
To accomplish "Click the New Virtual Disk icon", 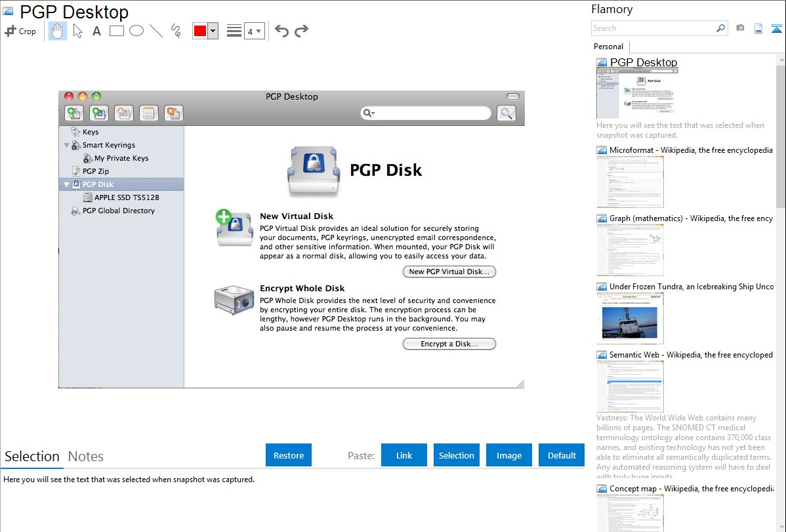I will tap(234, 228).
